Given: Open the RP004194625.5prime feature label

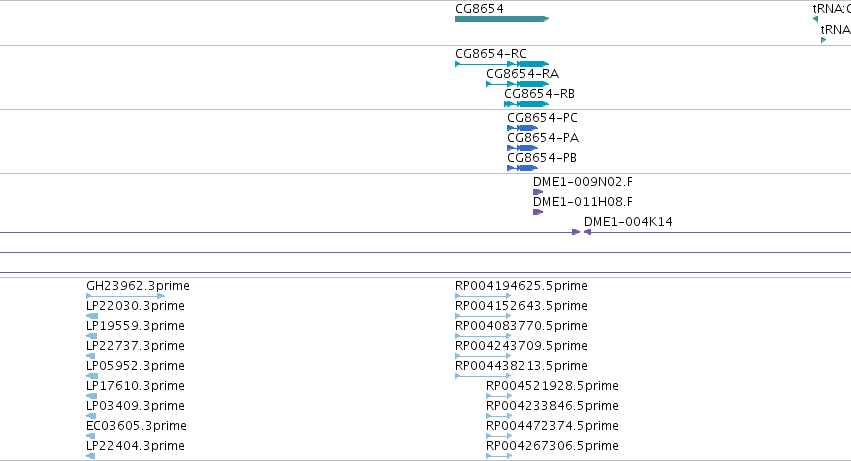Looking at the screenshot, I should [521, 286].
